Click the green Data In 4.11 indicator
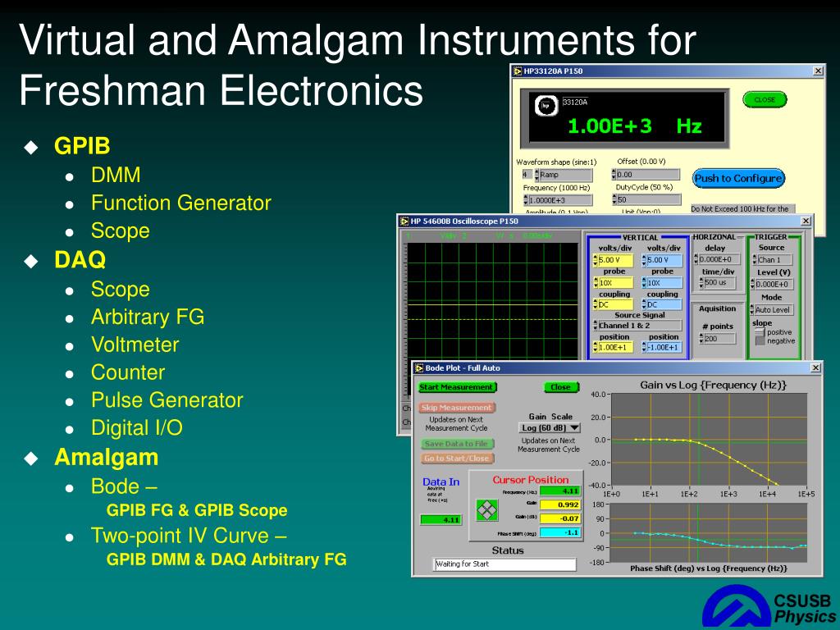Image resolution: width=840 pixels, height=630 pixels. pos(441,519)
